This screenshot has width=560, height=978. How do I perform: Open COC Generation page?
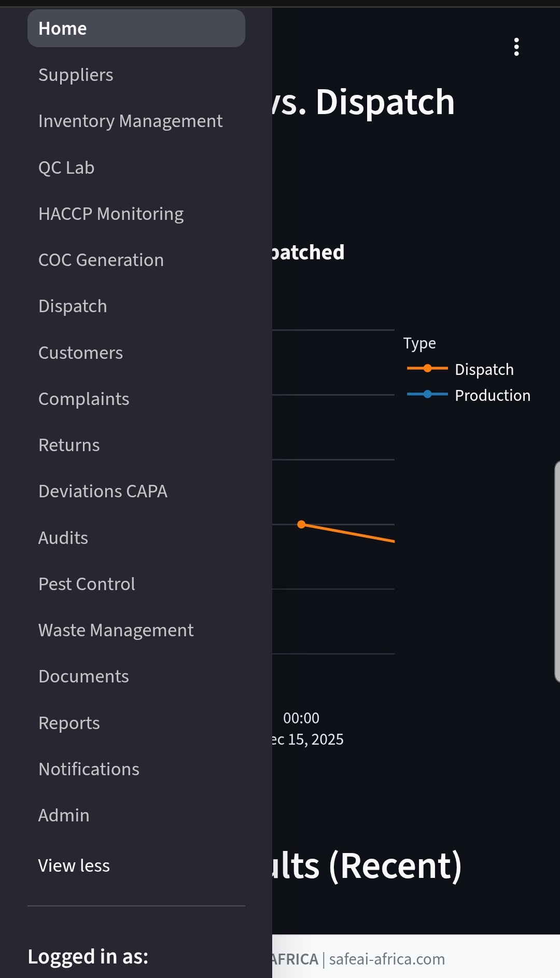(101, 260)
